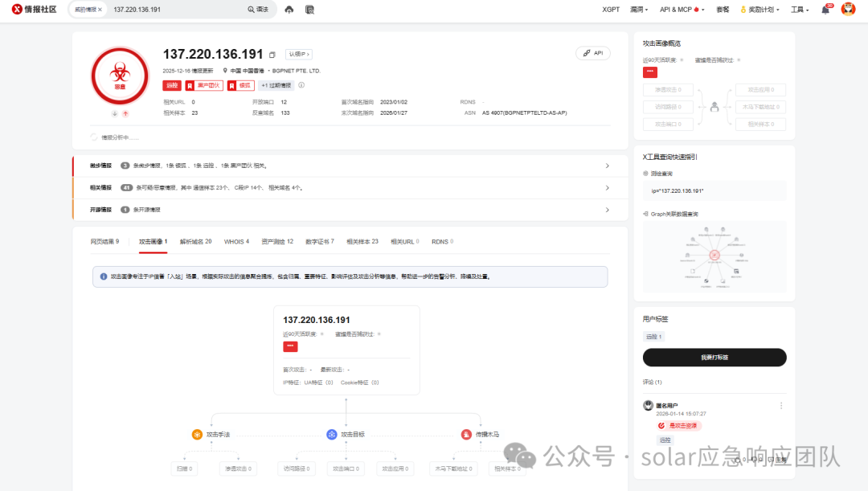
Task: Click the red badge in 攻击画像概览 panel
Action: click(650, 72)
